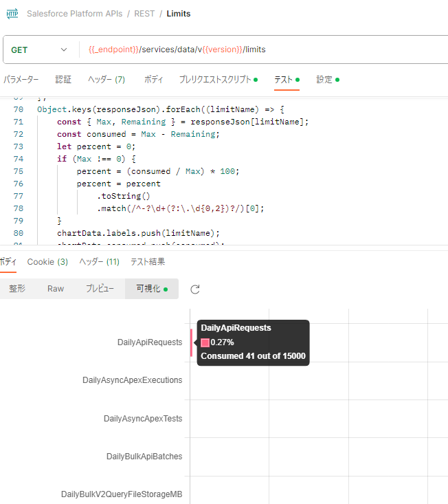Place cursor on the .match regex line
Viewport: 448px width, 504px height.
pyautogui.click(x=180, y=208)
